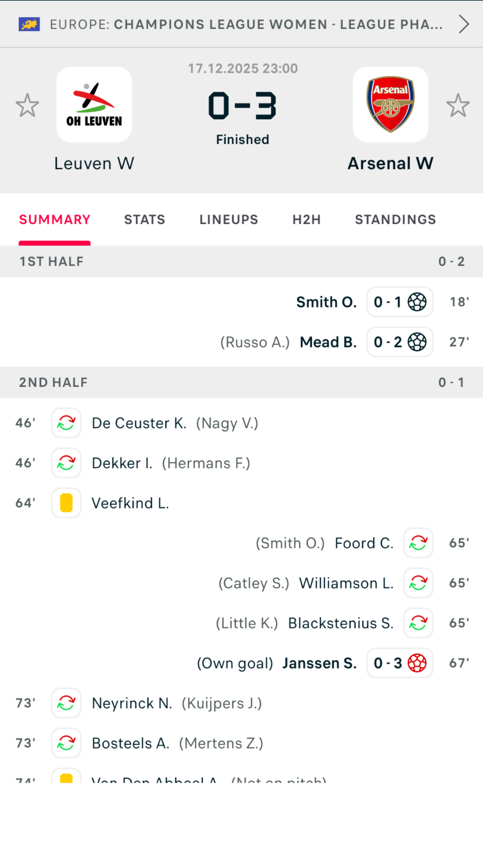Screen dimensions: 483x868
Task: Open Smith O.'s goal ball icon
Action: (x=418, y=302)
